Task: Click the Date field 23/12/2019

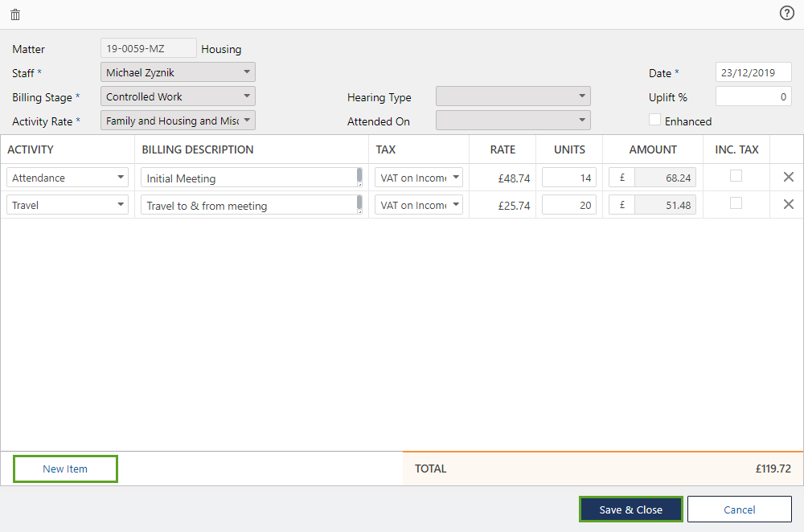Action: coord(753,72)
